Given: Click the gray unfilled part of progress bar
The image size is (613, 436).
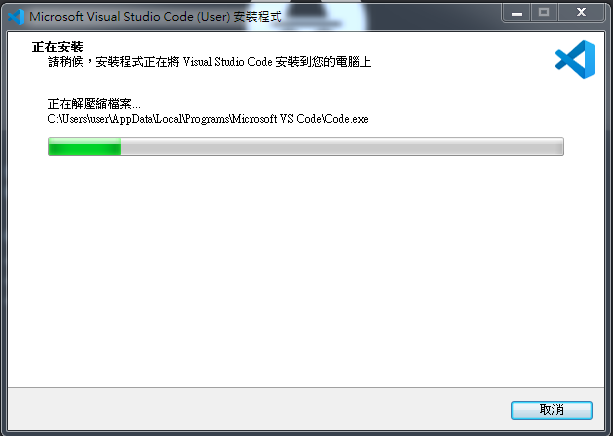Looking at the screenshot, I should 342,147.
